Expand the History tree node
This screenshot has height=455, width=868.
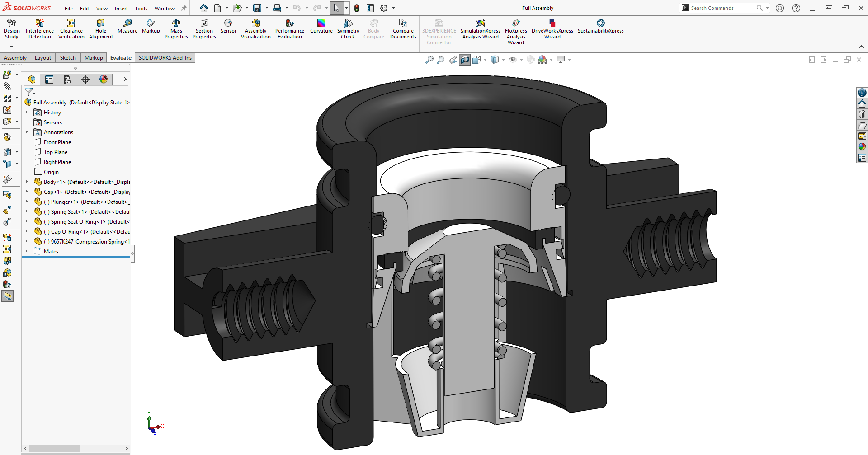pyautogui.click(x=27, y=112)
